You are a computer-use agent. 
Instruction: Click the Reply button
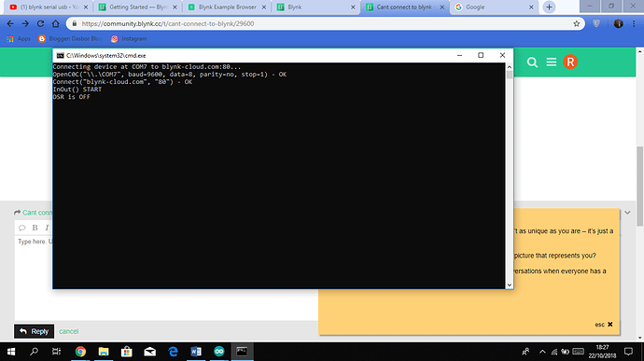point(35,331)
